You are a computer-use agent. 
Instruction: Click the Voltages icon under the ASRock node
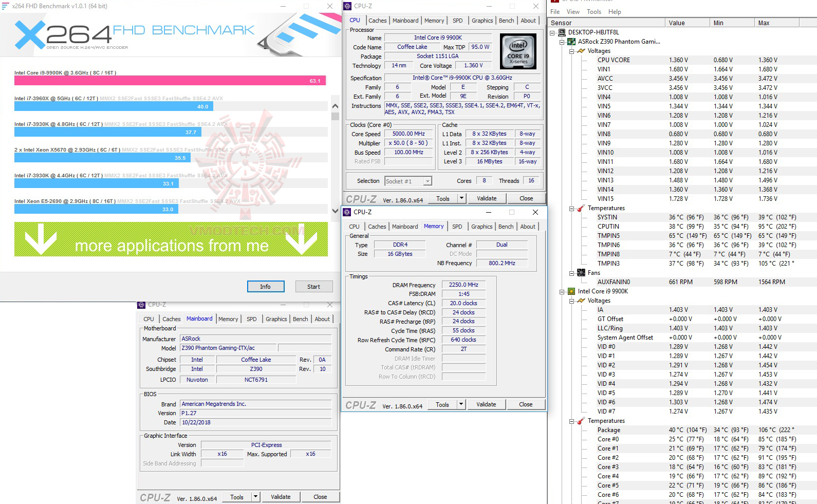[x=581, y=51]
